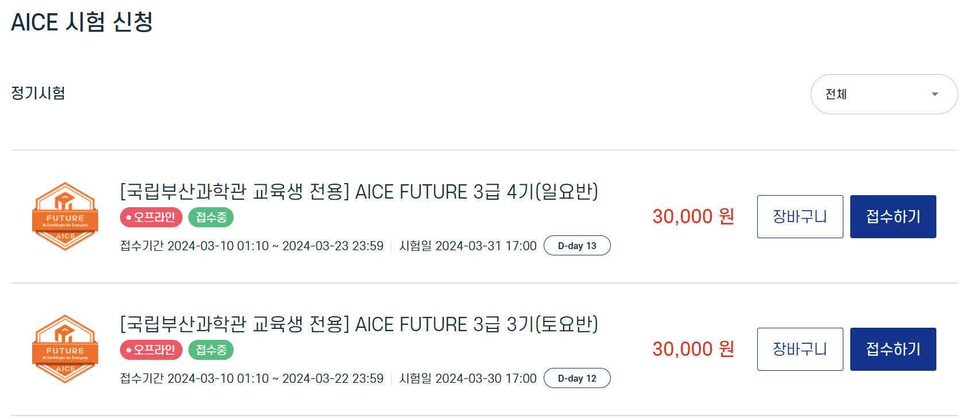Open the AICE FUTURE 3급 4기(일요반) exam details
Screen dimensions: 980x419
359,192
